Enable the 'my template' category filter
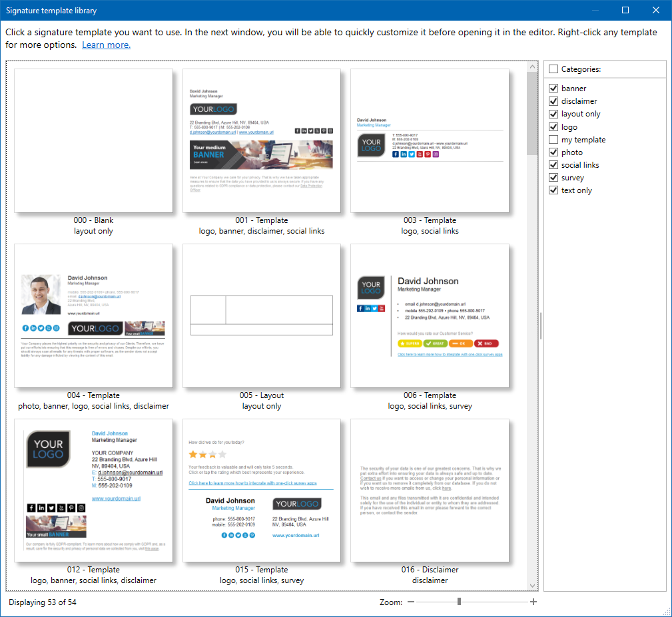The height and width of the screenshot is (617, 672). pyautogui.click(x=553, y=139)
